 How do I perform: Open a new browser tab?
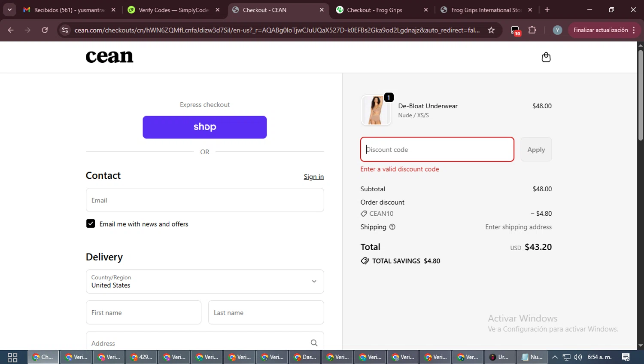click(x=547, y=10)
